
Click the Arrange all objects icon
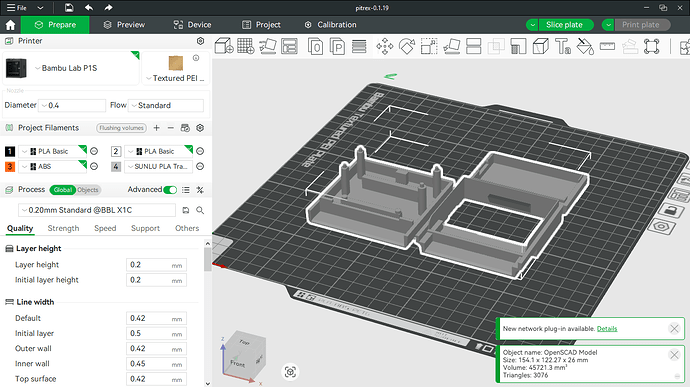click(289, 46)
